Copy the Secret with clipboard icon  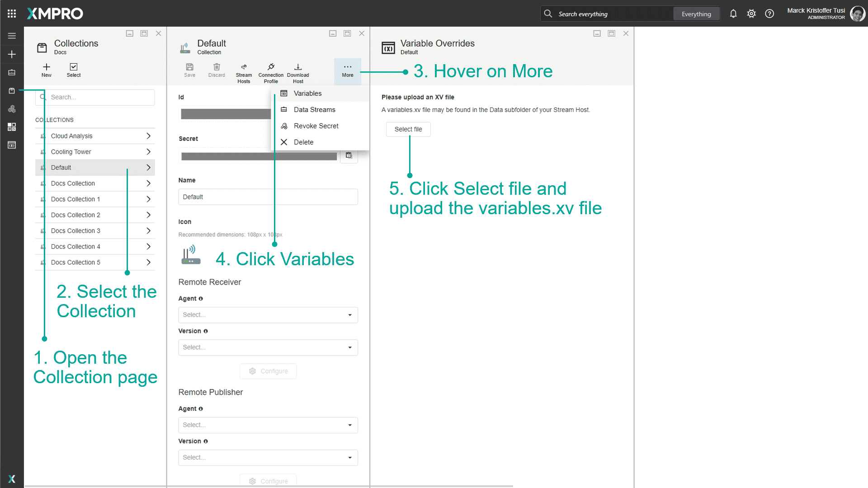pos(349,155)
